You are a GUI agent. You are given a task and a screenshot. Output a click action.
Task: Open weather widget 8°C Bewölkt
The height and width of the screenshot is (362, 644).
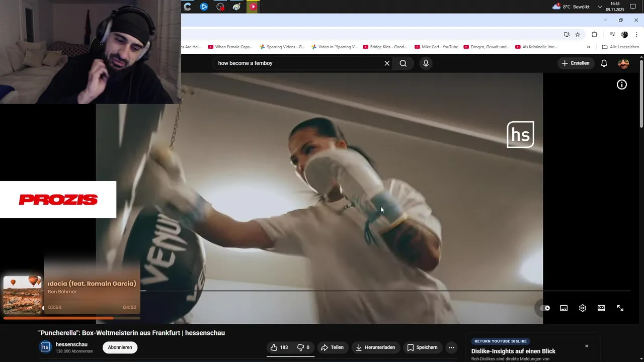pos(571,7)
